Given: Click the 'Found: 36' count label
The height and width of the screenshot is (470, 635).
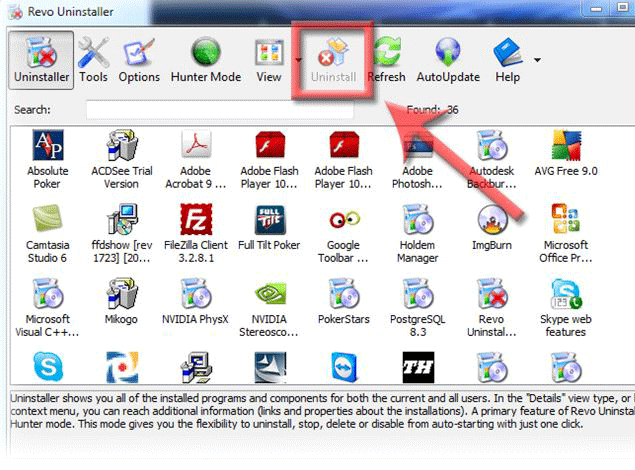Looking at the screenshot, I should point(433,110).
